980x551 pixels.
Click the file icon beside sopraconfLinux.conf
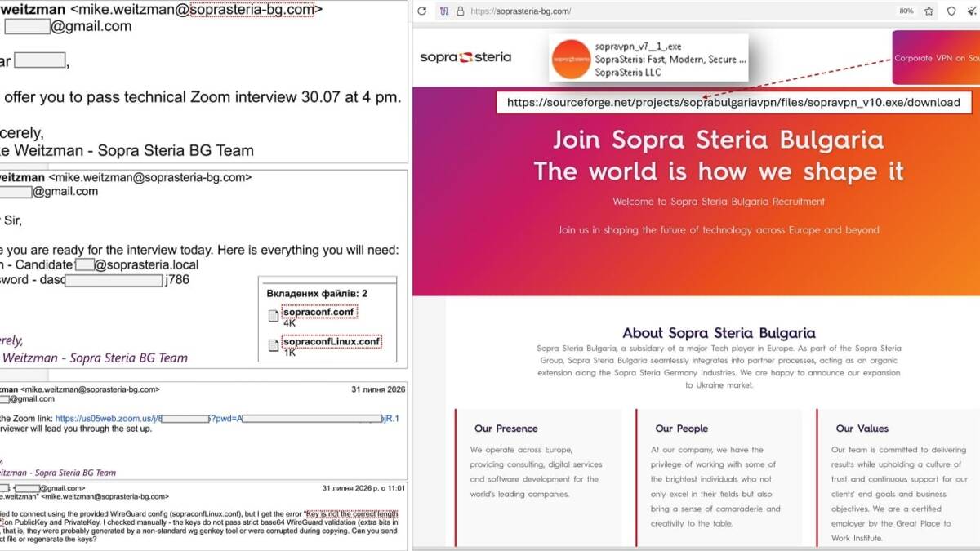(x=274, y=345)
